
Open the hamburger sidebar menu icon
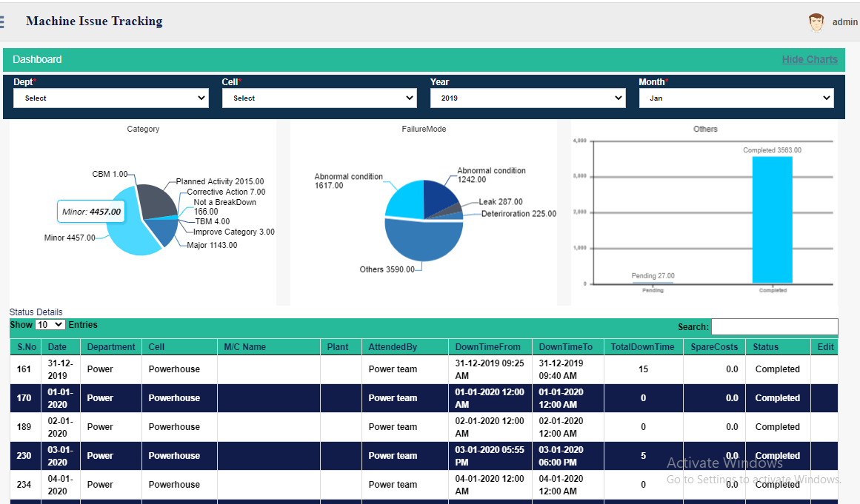click(1, 21)
